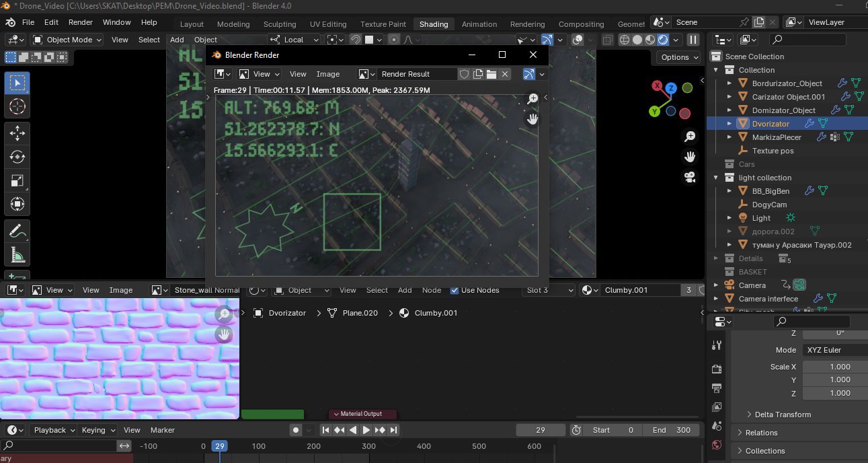Toggle fake user shield on Render Result
Viewport: 868px width, 463px height.
point(465,74)
